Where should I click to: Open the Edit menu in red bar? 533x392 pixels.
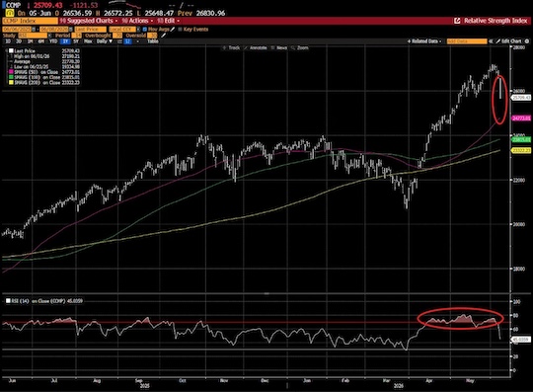coord(168,21)
